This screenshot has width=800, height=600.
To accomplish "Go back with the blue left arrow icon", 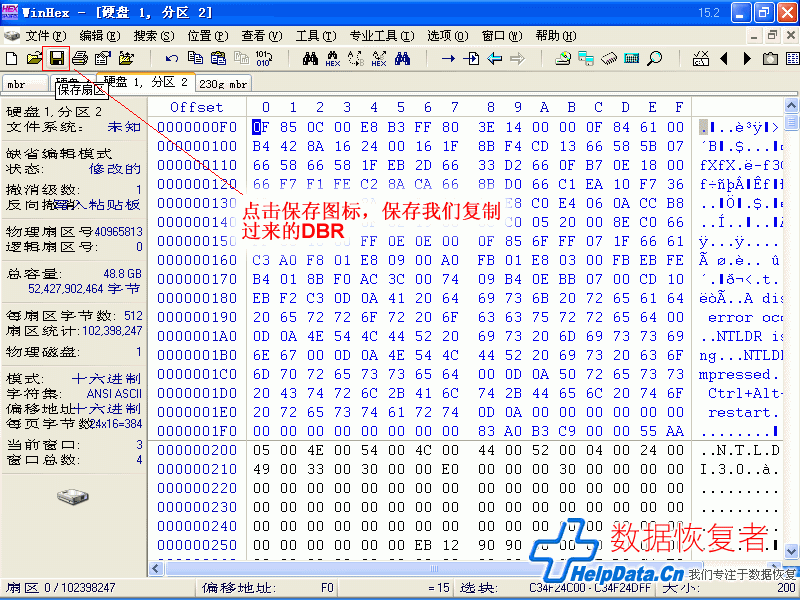I will [x=494, y=58].
